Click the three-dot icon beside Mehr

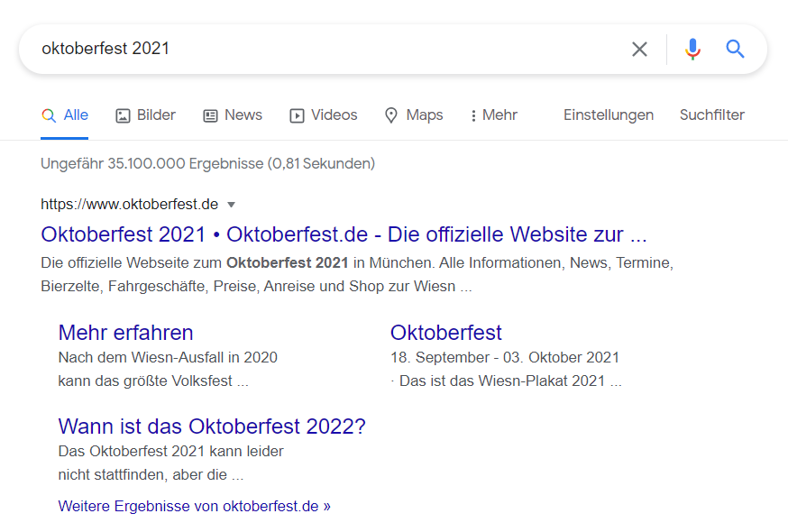coord(473,116)
